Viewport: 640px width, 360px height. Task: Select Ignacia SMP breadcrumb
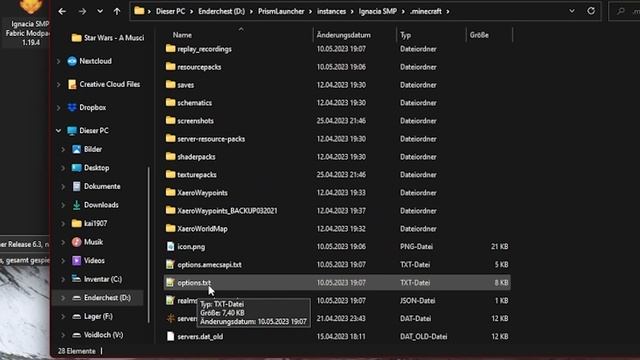pyautogui.click(x=378, y=11)
